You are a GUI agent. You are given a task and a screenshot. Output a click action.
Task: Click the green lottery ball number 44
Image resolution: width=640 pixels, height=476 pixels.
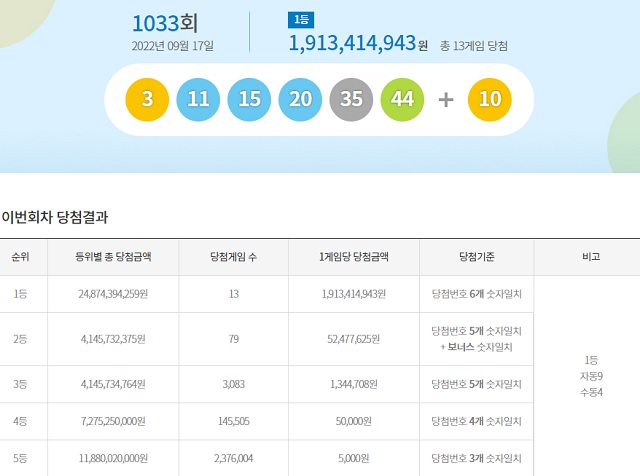click(x=402, y=100)
